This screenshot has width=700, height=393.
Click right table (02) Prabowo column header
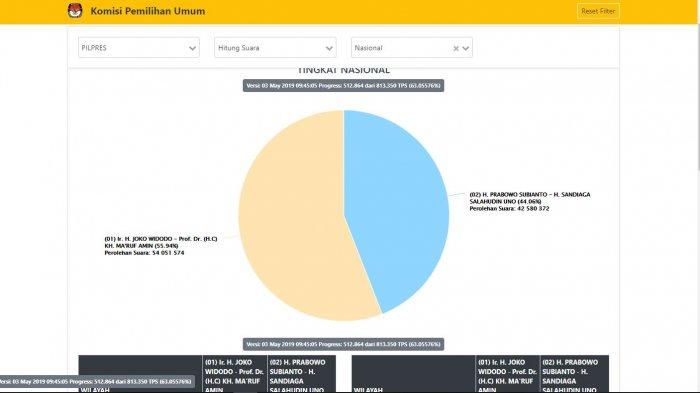tap(575, 374)
